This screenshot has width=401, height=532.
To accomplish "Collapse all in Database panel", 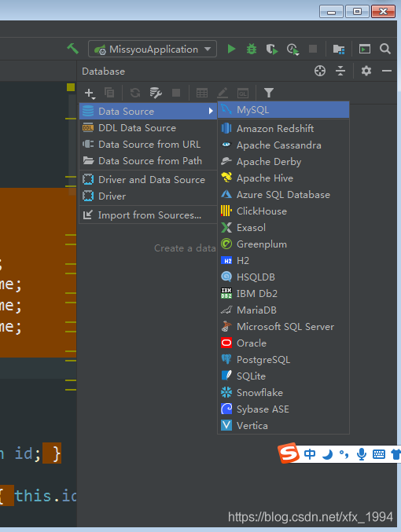I will pos(340,71).
